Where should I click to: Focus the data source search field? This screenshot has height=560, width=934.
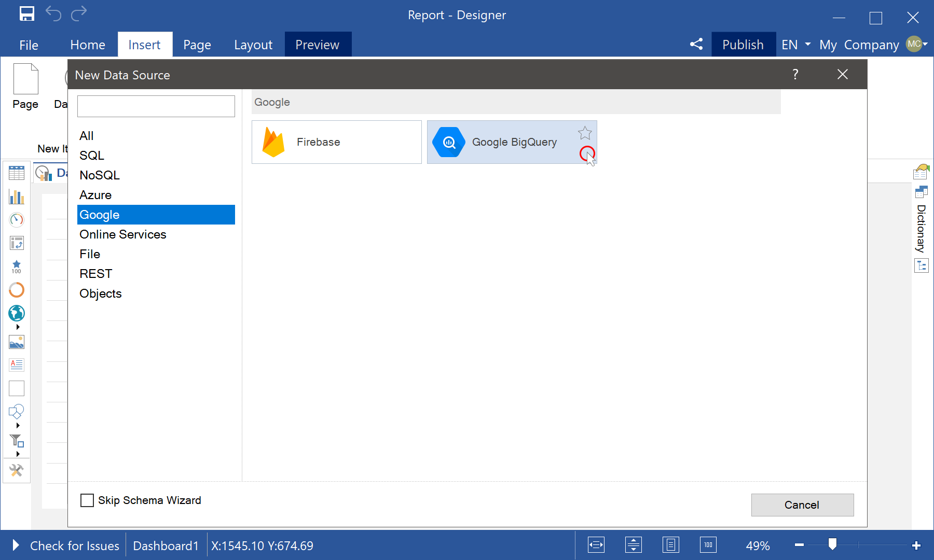(156, 106)
